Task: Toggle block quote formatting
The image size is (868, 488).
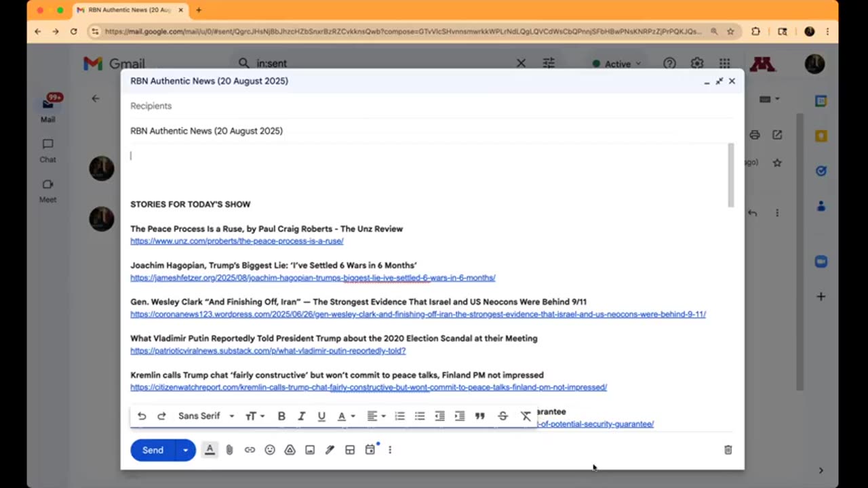Action: click(x=480, y=416)
